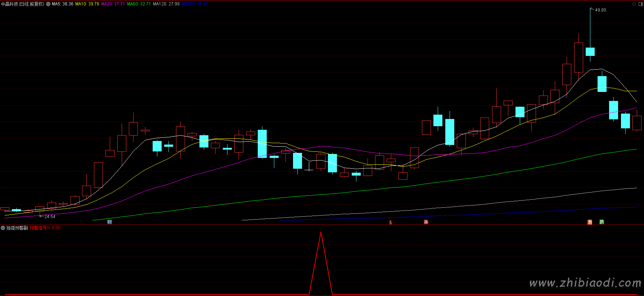Screen dimensions: 644x296
Task: Select the MA120: 27.99 label
Action: 166,4
